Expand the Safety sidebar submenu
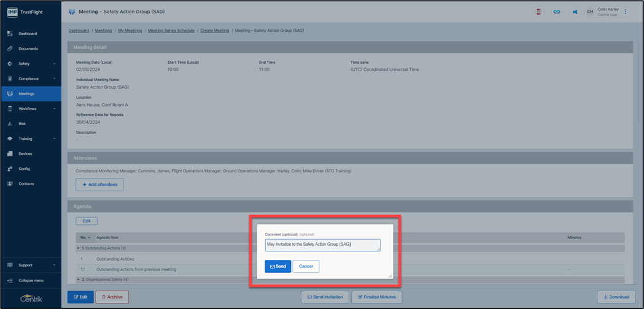Viewport: 644px width, 309px height. click(54, 64)
